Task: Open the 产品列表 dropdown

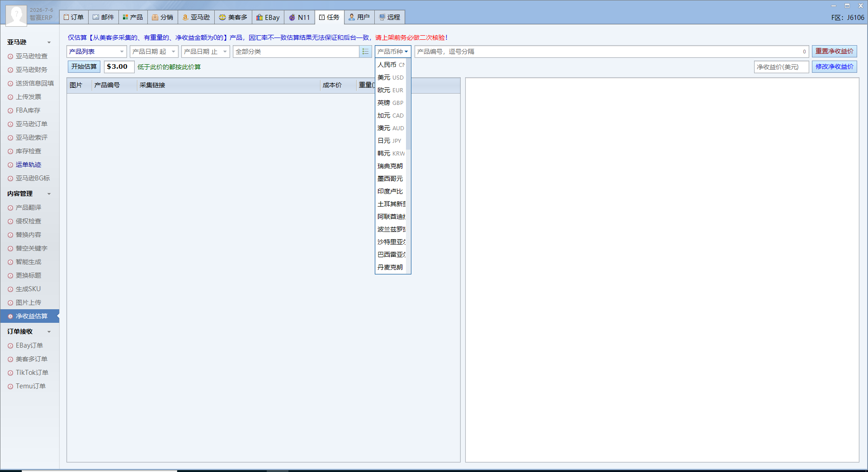Action: coord(96,52)
